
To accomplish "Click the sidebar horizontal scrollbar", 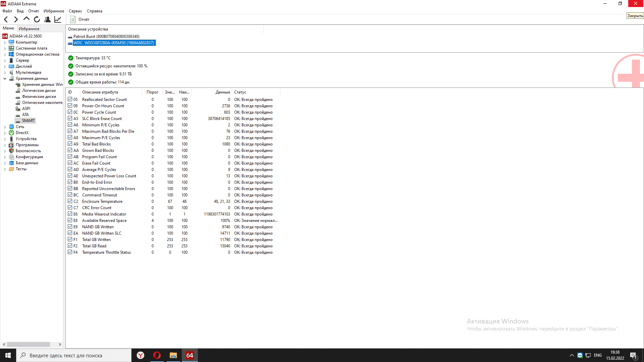I will coord(29,344).
